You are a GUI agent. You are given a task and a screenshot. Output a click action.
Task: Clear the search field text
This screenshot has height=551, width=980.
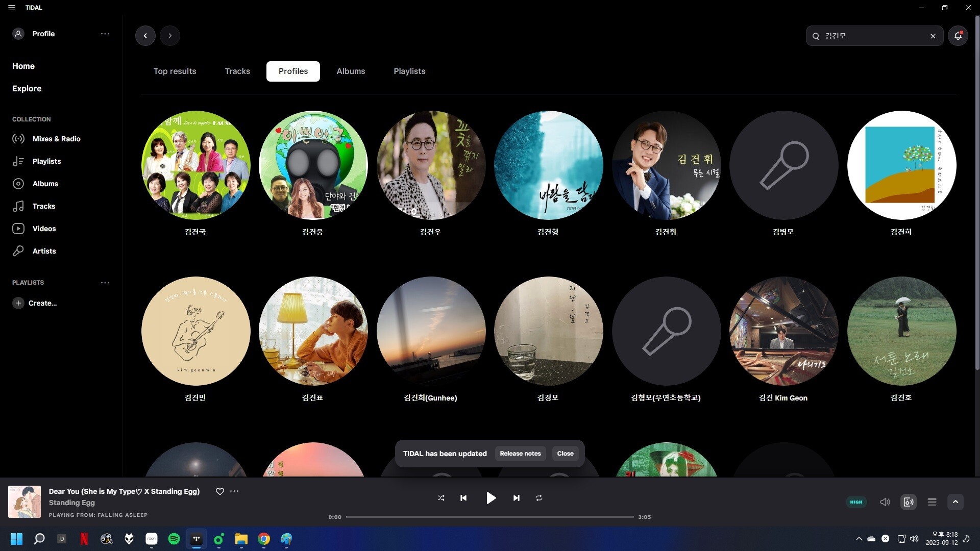click(933, 36)
